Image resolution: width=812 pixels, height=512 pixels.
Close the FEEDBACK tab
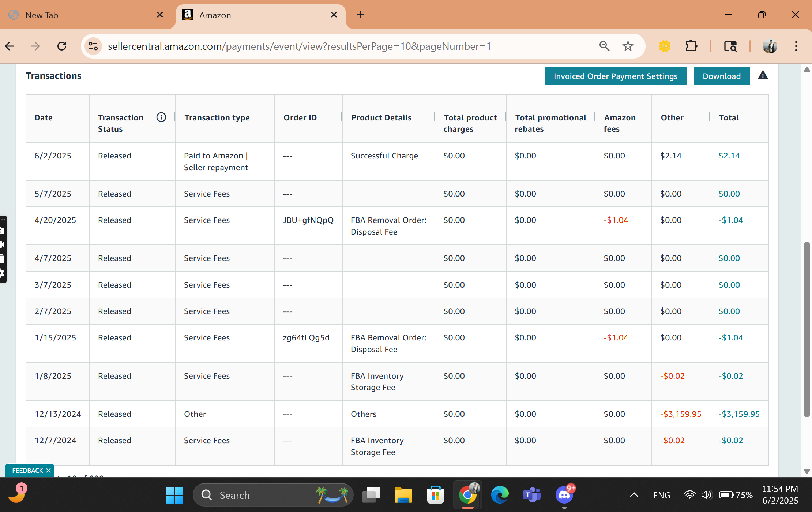pos(48,471)
